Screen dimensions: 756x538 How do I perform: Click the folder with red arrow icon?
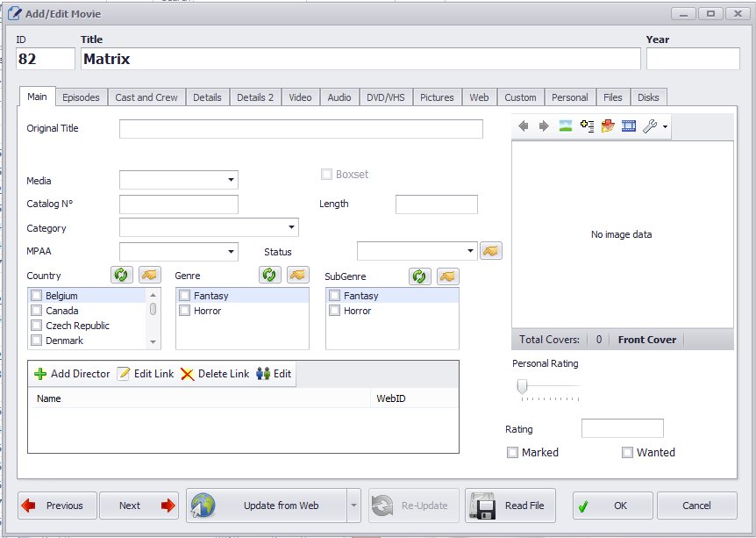tap(607, 126)
